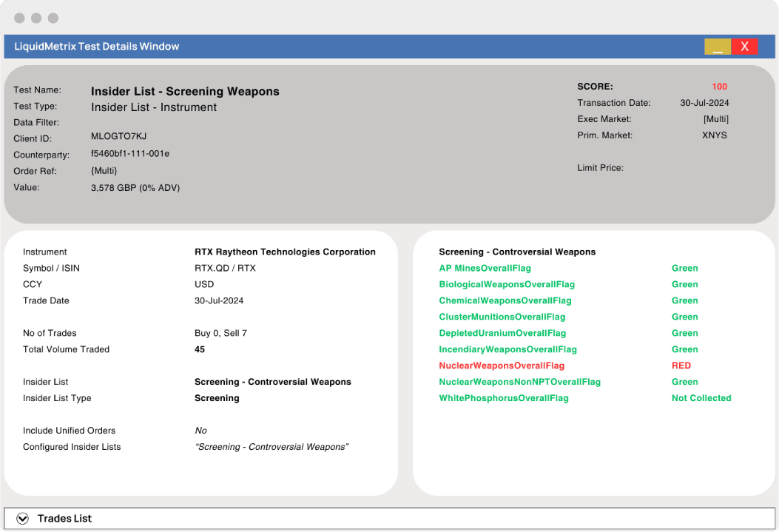Click the ChemicalWeaponsOverallFlag item
Viewport: 779px width, 532px height.
pyautogui.click(x=505, y=300)
